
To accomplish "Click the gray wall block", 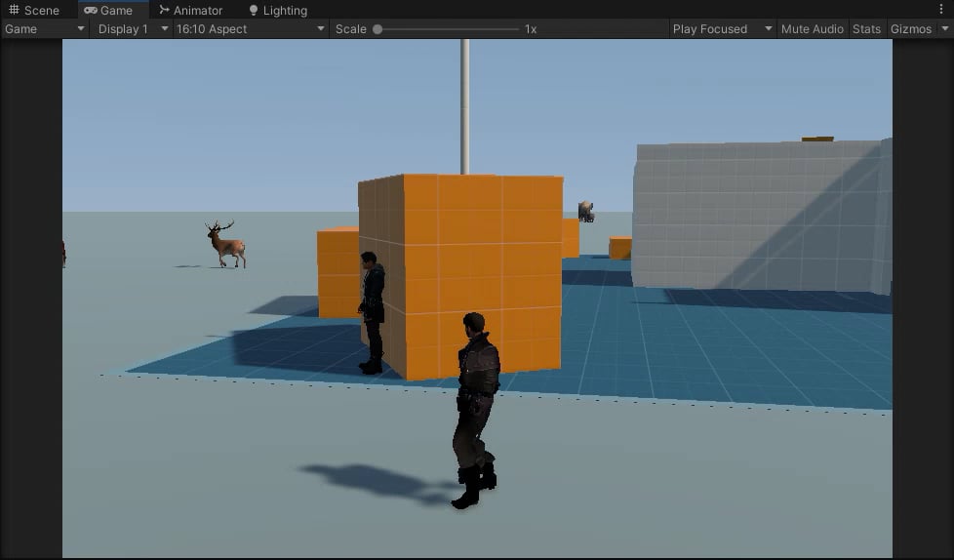I will [x=762, y=216].
